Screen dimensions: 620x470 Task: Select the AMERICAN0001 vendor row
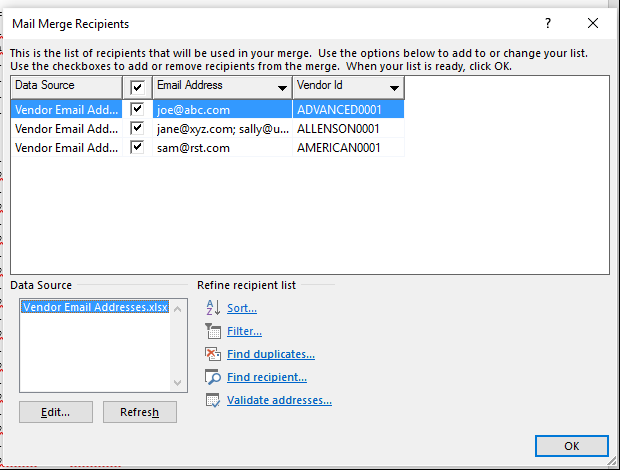click(x=338, y=147)
